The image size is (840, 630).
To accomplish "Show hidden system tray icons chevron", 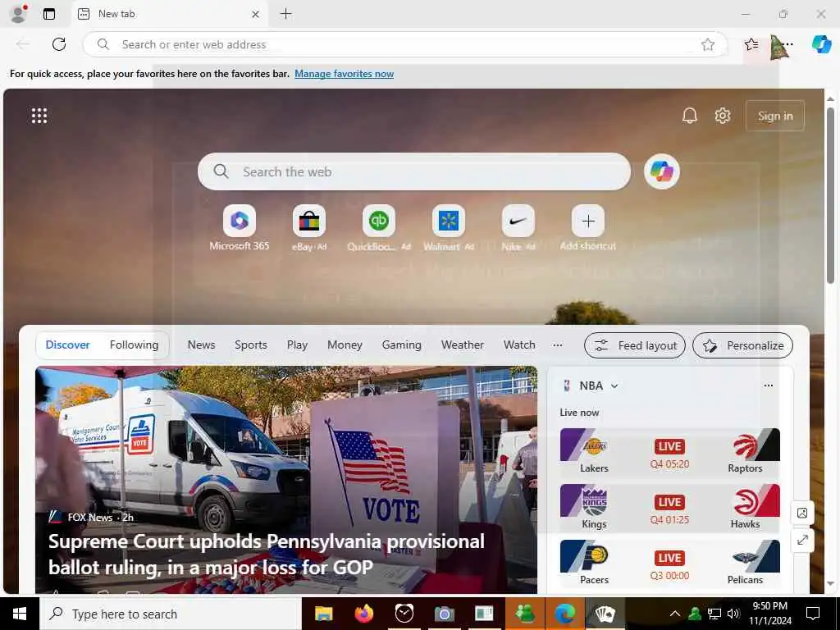I will tap(675, 614).
